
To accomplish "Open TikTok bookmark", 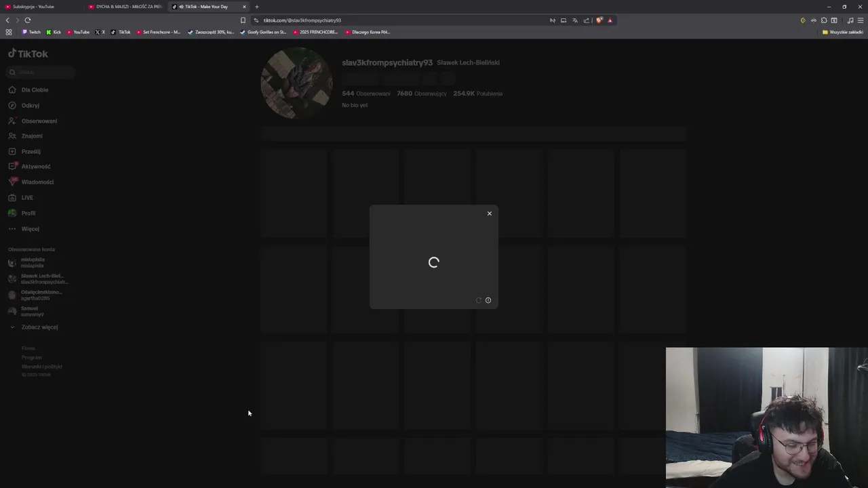I will (121, 32).
